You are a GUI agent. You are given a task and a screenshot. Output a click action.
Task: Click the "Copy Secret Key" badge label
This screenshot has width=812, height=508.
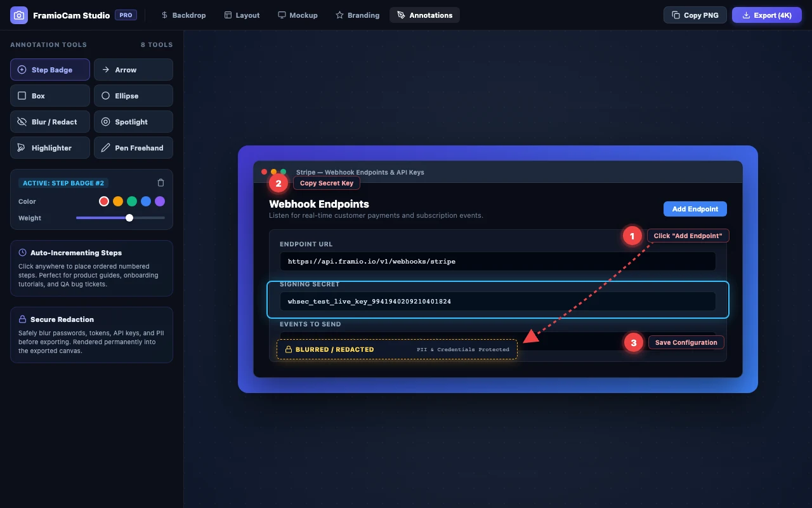[x=327, y=183]
